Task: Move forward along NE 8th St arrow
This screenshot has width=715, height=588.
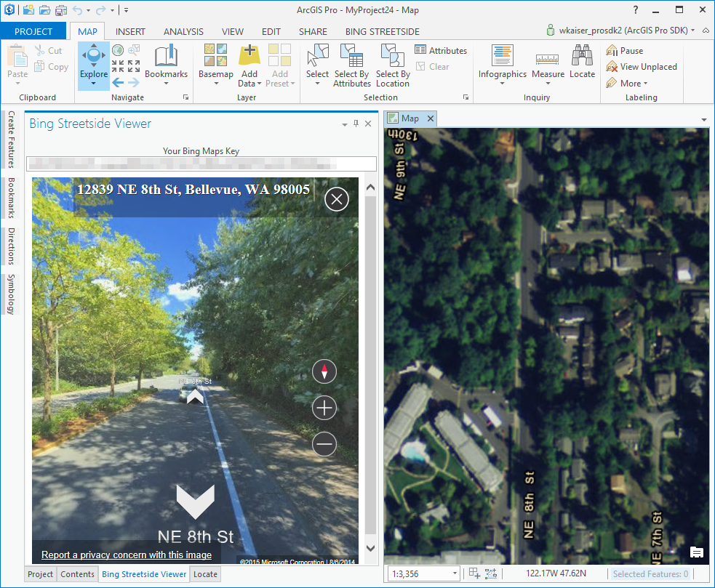Action: tap(195, 395)
